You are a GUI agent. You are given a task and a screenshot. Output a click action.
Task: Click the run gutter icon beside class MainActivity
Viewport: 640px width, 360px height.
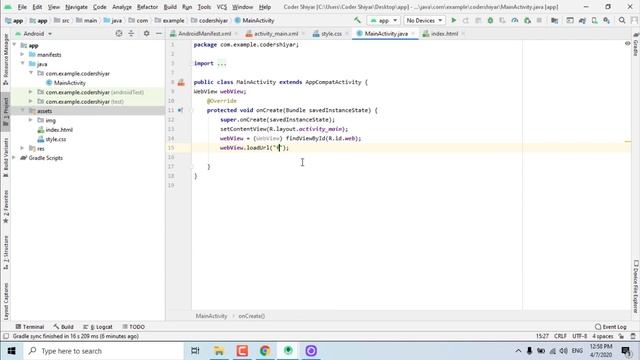click(181, 82)
